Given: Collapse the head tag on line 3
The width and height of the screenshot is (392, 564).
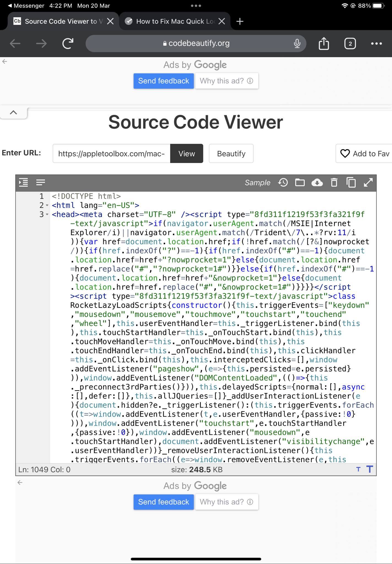Looking at the screenshot, I should [47, 215].
